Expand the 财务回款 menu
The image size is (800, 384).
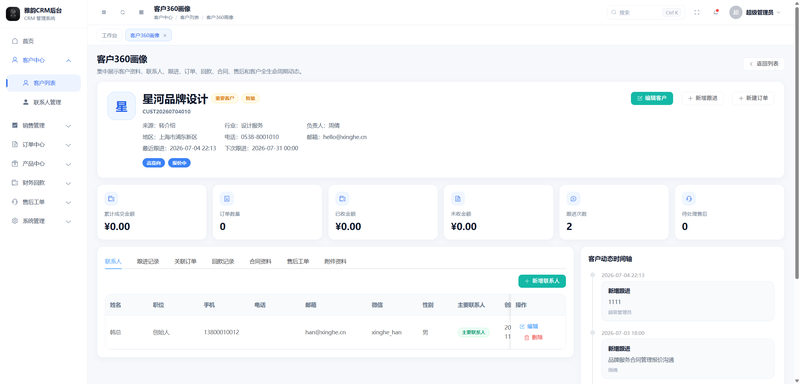point(43,183)
